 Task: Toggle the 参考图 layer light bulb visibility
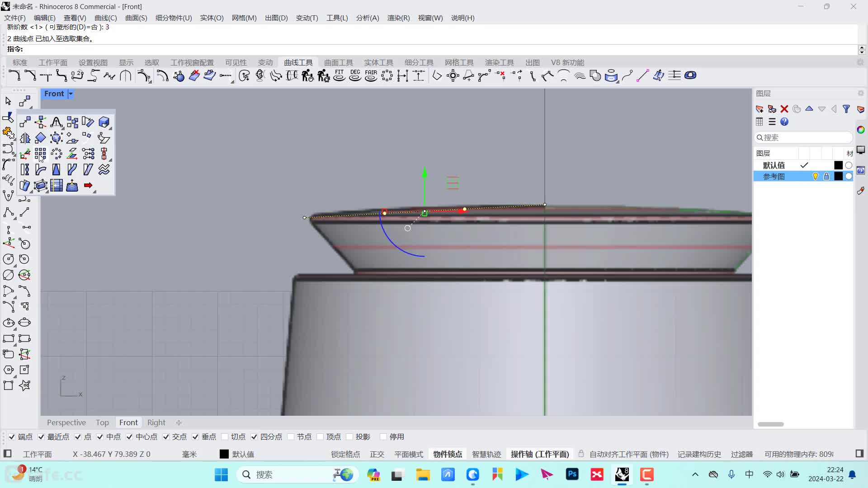point(816,176)
